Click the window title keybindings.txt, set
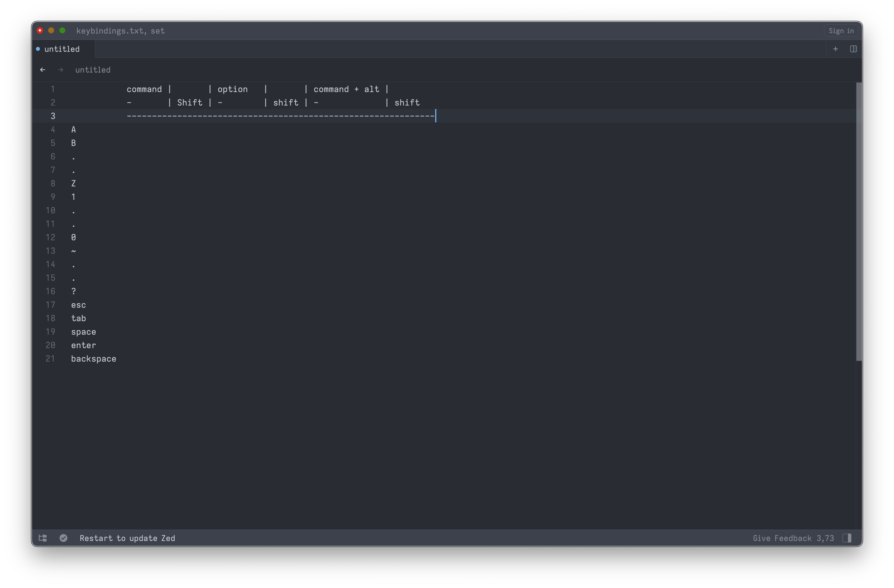The height and width of the screenshot is (588, 894). [120, 31]
